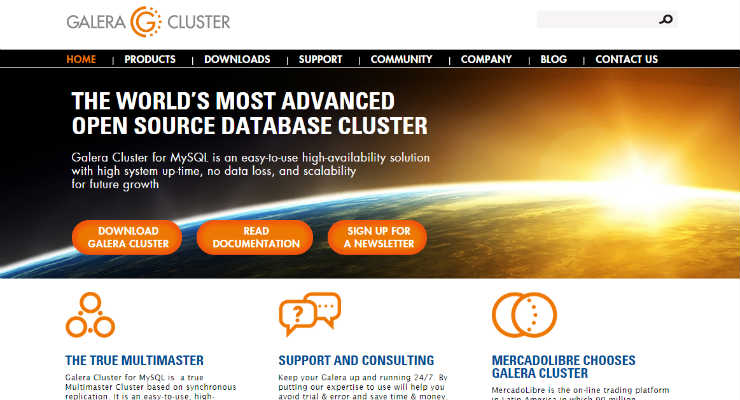Visit the BLOG page from navigation
Screen dimensions: 740x400
point(554,59)
